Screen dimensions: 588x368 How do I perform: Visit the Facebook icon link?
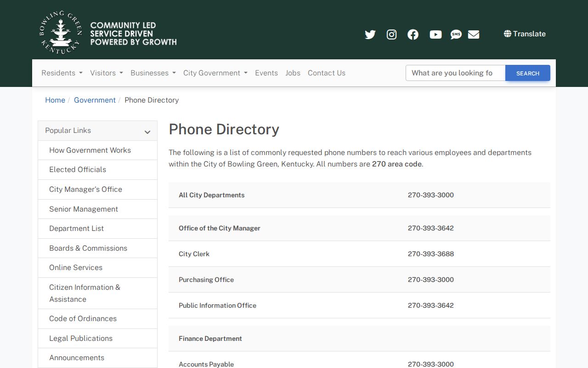[413, 34]
